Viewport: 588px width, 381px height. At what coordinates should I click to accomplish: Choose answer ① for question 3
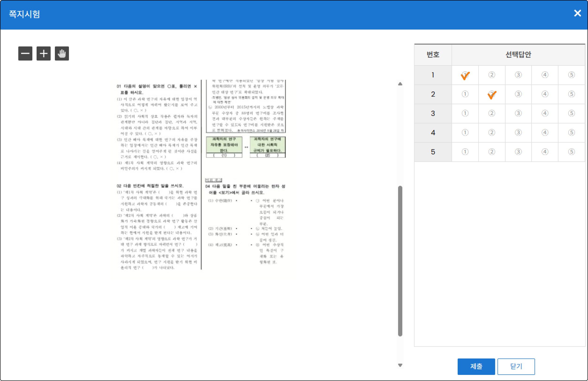pyautogui.click(x=465, y=113)
